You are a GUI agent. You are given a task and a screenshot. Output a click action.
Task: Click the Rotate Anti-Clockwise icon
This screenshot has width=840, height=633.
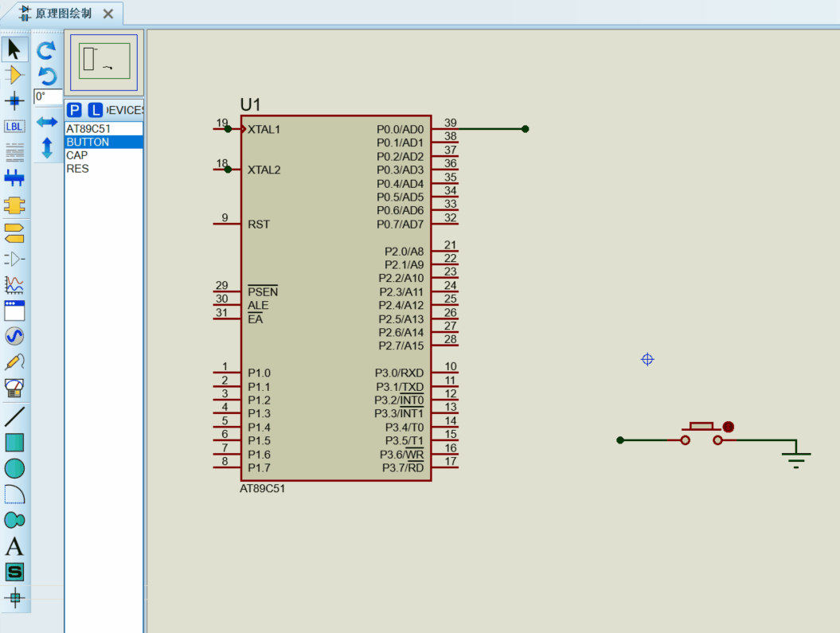coord(47,76)
